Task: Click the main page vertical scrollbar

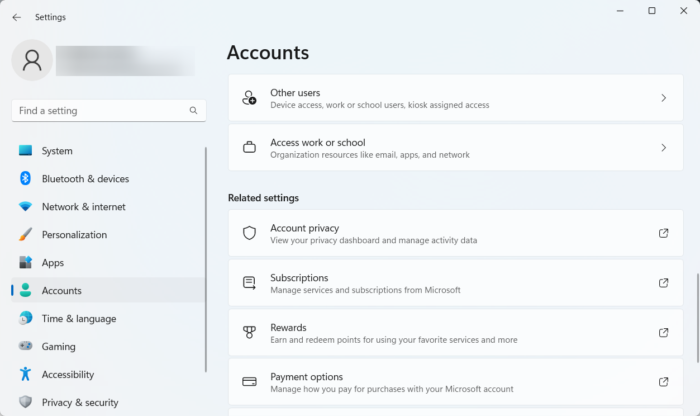Action: (x=697, y=320)
